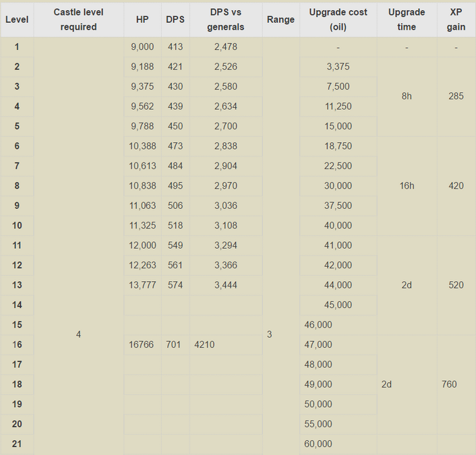Click the 520 XP gain cell
Screen dimensions: 476x455
(x=456, y=285)
